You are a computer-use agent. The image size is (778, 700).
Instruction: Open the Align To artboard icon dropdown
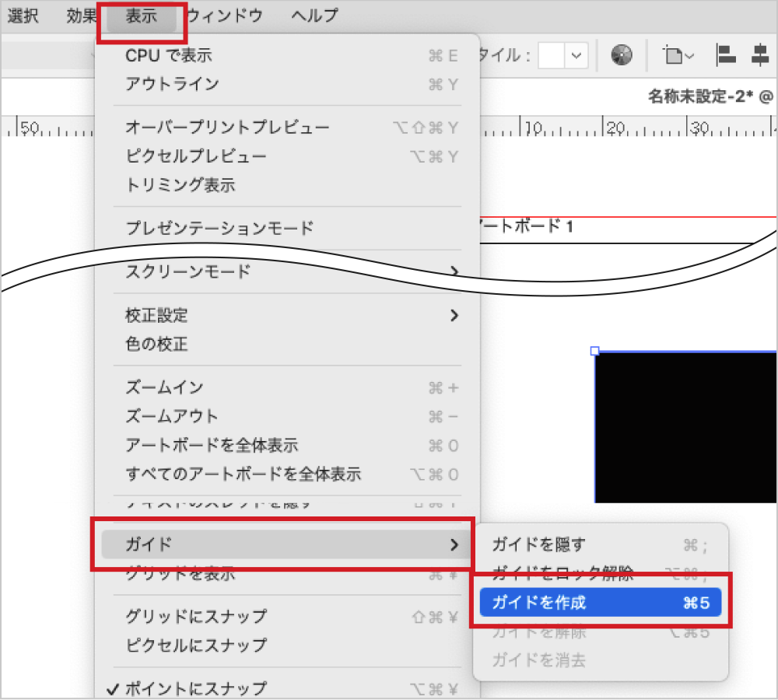point(678,55)
